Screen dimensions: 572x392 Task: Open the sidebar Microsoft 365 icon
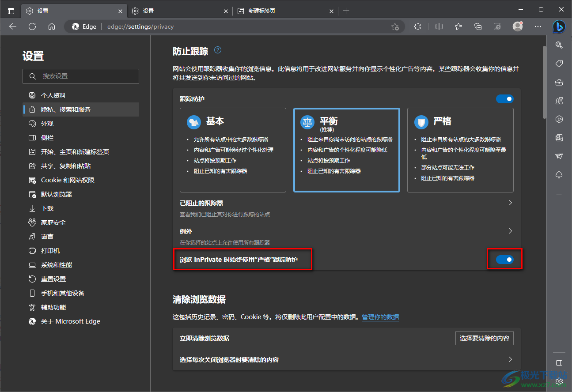pyautogui.click(x=559, y=119)
